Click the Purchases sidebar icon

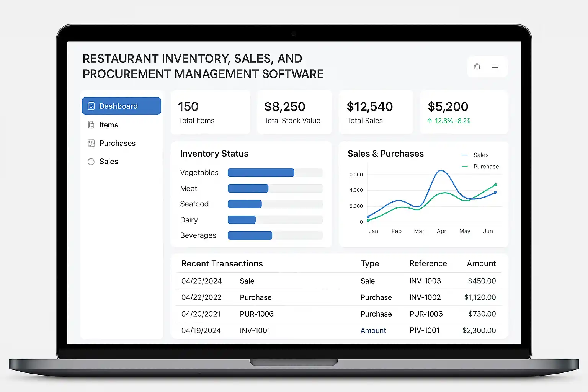91,143
